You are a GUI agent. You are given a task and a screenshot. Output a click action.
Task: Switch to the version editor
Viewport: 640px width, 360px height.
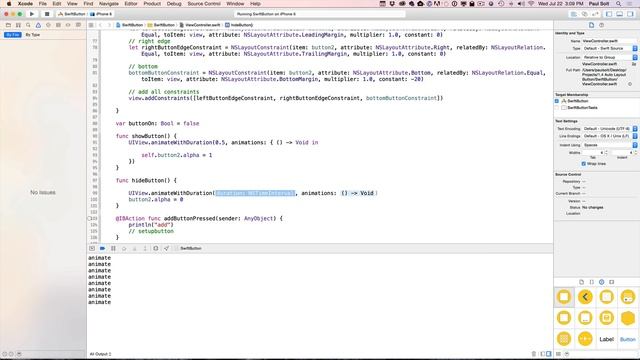[595, 14]
